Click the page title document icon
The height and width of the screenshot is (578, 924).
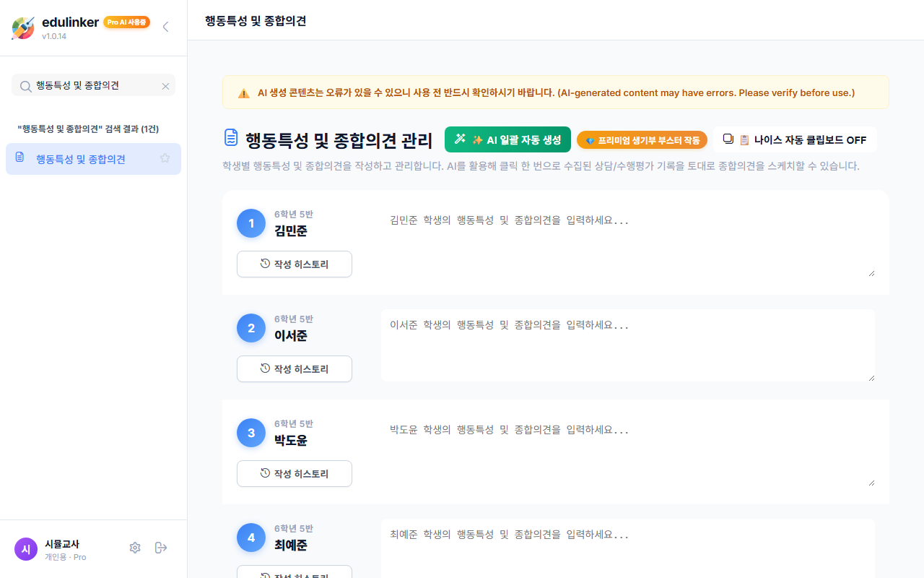(x=231, y=137)
